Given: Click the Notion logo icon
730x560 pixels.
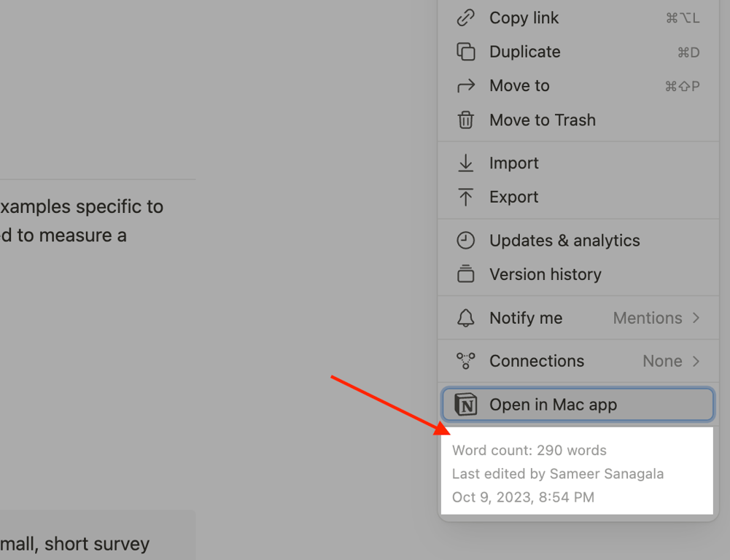Looking at the screenshot, I should click(465, 405).
